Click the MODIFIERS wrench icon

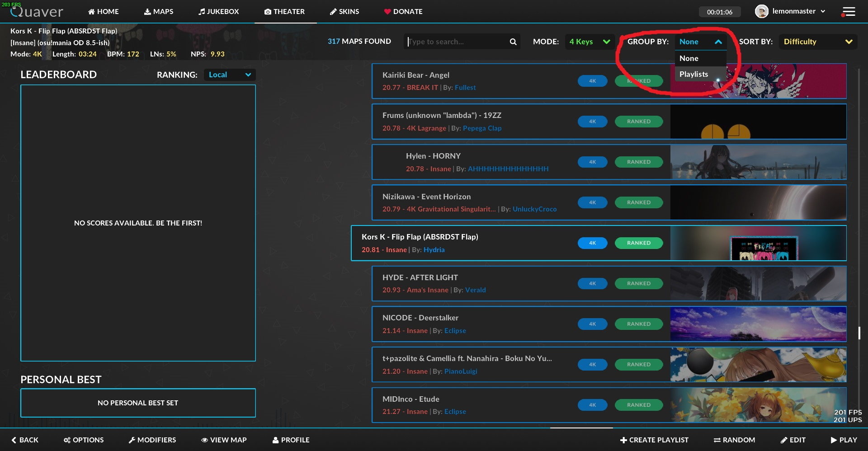(133, 440)
